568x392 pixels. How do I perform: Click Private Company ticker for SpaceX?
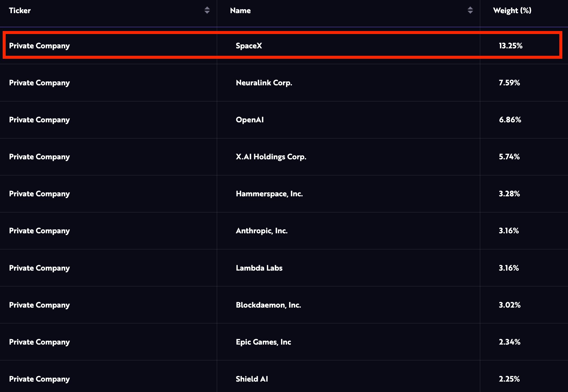pos(39,46)
